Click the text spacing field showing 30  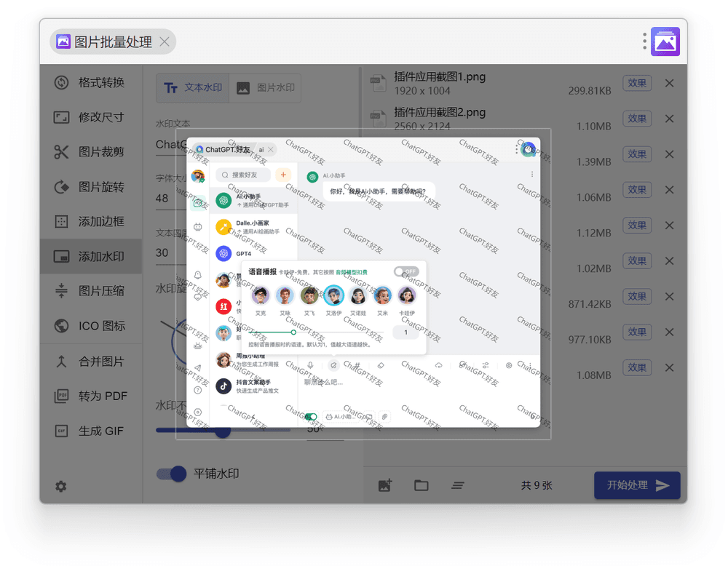tap(171, 253)
